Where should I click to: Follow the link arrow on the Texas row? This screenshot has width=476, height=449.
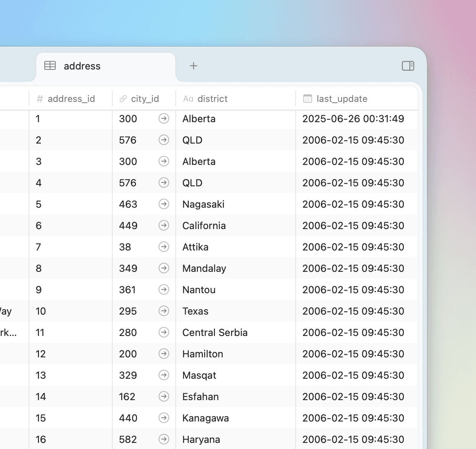164,311
